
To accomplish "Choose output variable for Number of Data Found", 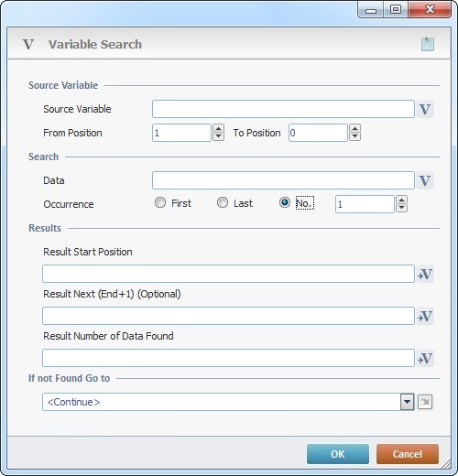I will [425, 358].
